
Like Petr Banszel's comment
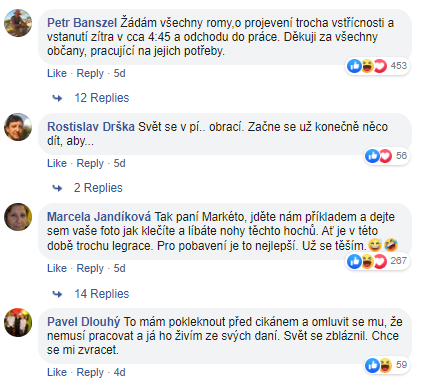point(57,73)
